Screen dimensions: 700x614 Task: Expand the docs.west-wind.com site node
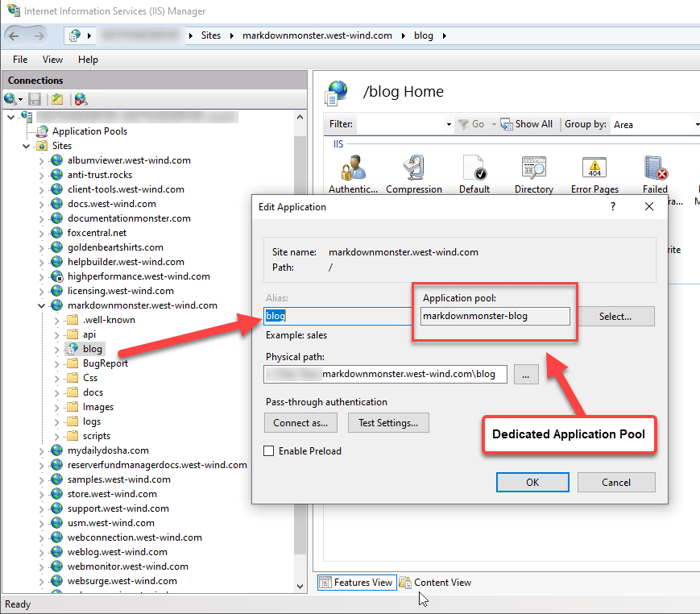click(x=42, y=205)
